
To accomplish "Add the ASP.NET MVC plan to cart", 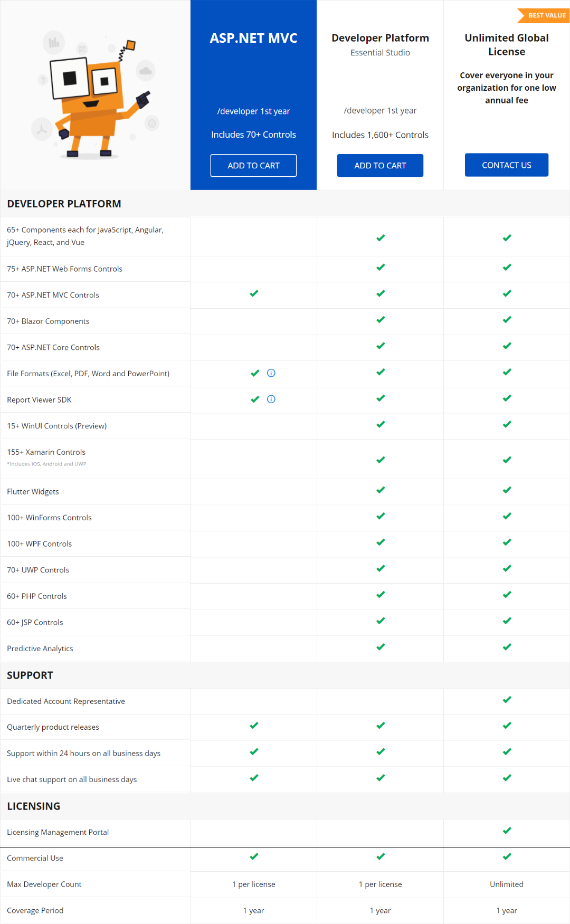I will coord(253,166).
